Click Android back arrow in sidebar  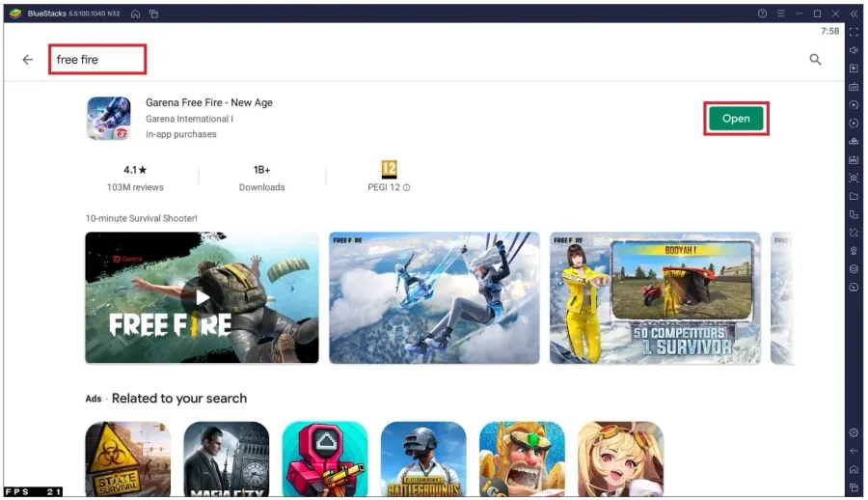(854, 451)
